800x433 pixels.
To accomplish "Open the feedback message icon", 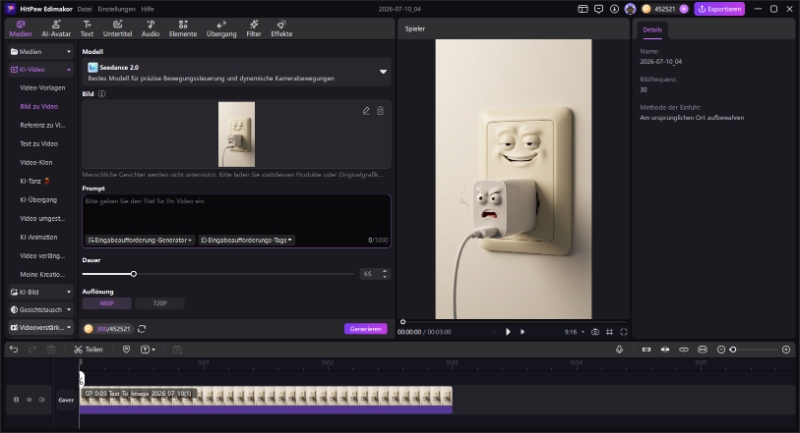I will [x=598, y=9].
